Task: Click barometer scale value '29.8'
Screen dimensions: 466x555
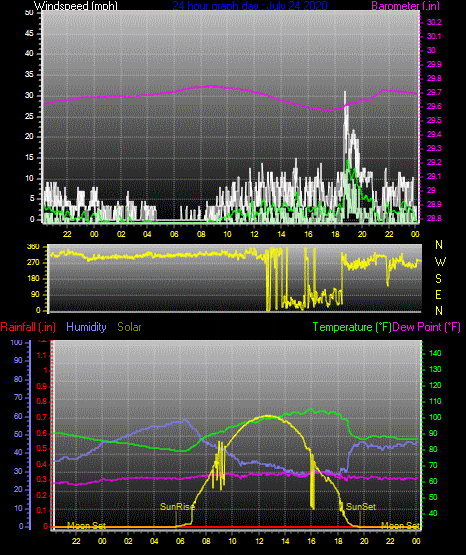Action: pyautogui.click(x=434, y=78)
